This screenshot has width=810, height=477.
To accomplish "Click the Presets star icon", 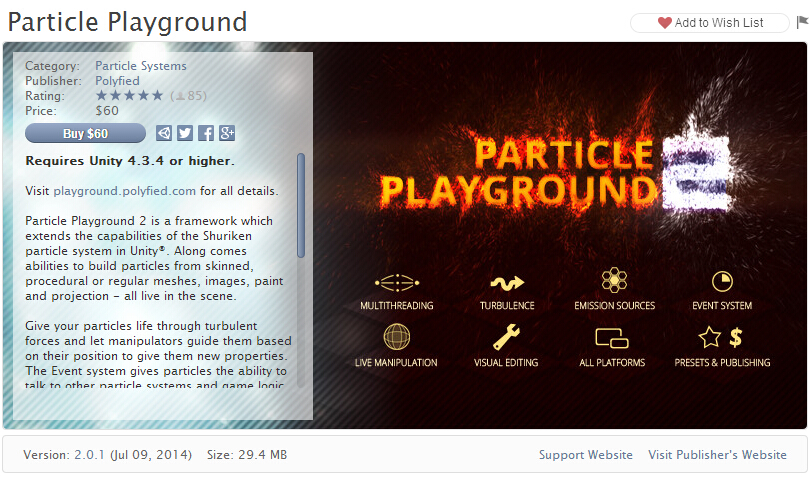I will (710, 337).
